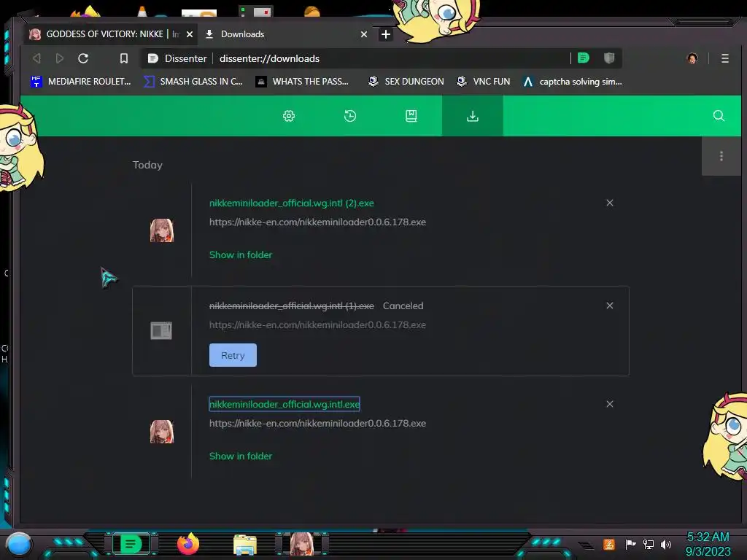Image resolution: width=747 pixels, height=560 pixels.
Task: Launch Firefox from the taskbar
Action: tap(188, 544)
